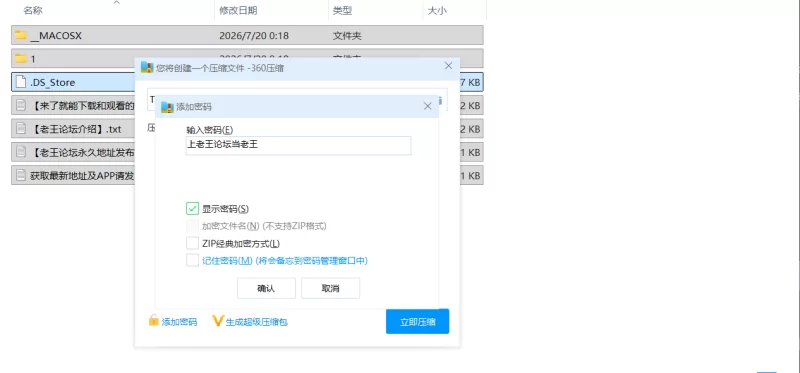The width and height of the screenshot is (800, 373).
Task: Click the icon of 【来了就能下载和观看的 file
Action: (x=20, y=105)
